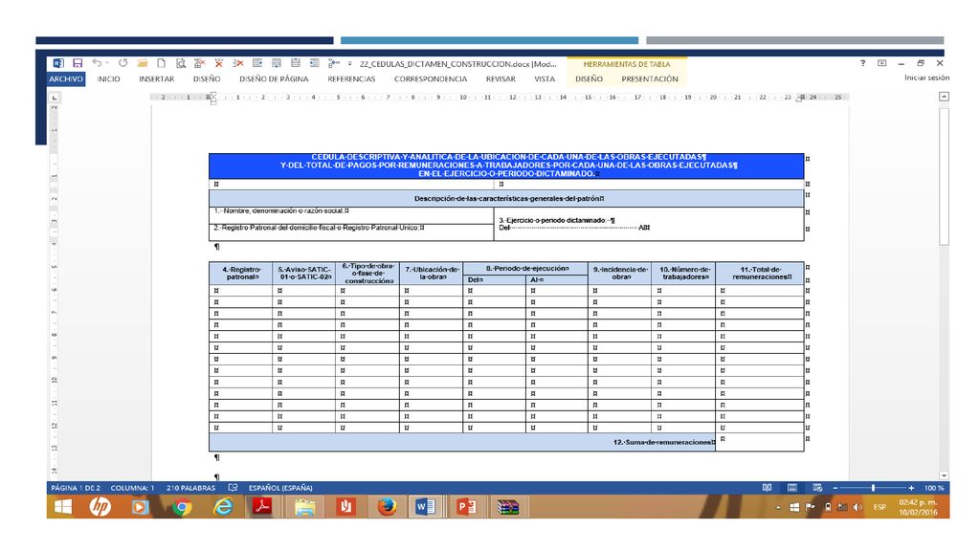980x551 pixels.
Task: Click the vertical scrollbar thumb
Action: 944,177
